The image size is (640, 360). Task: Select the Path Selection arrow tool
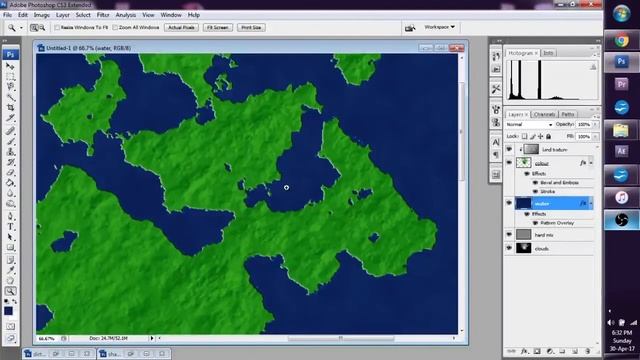tap(10, 237)
